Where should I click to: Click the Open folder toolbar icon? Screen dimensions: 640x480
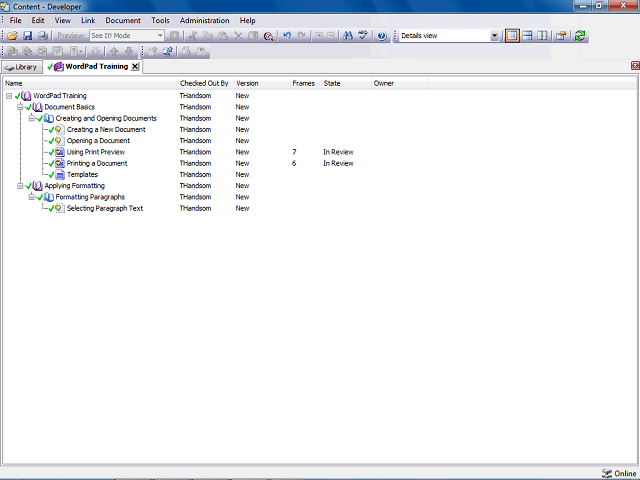12,36
